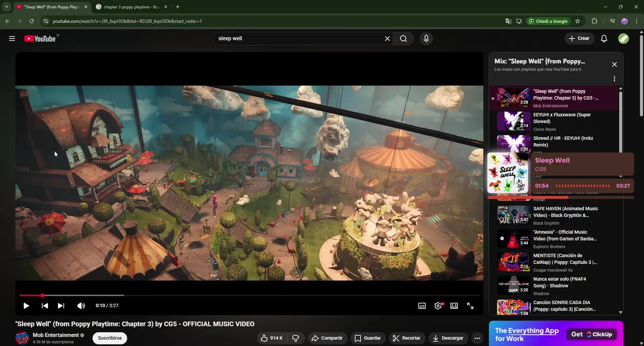Enter full screen mode
644x346 pixels.
coord(470,306)
